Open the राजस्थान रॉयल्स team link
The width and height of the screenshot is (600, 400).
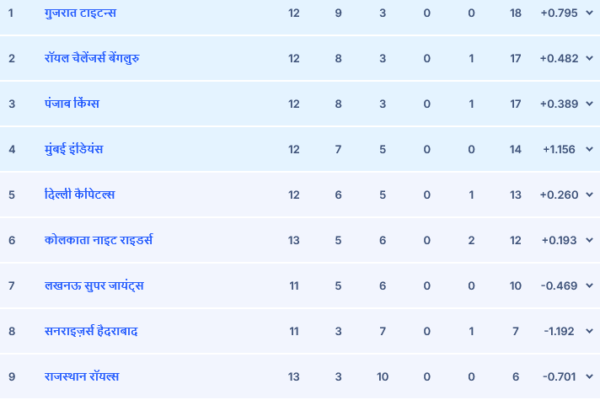(x=82, y=376)
